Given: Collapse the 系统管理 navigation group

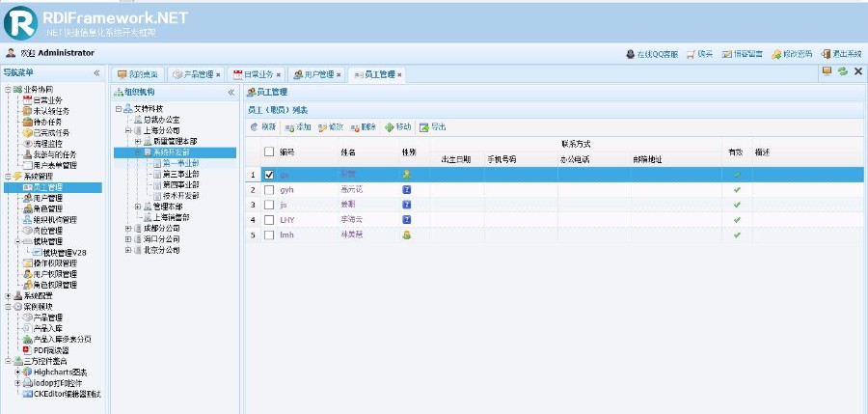Looking at the screenshot, I should [8, 177].
